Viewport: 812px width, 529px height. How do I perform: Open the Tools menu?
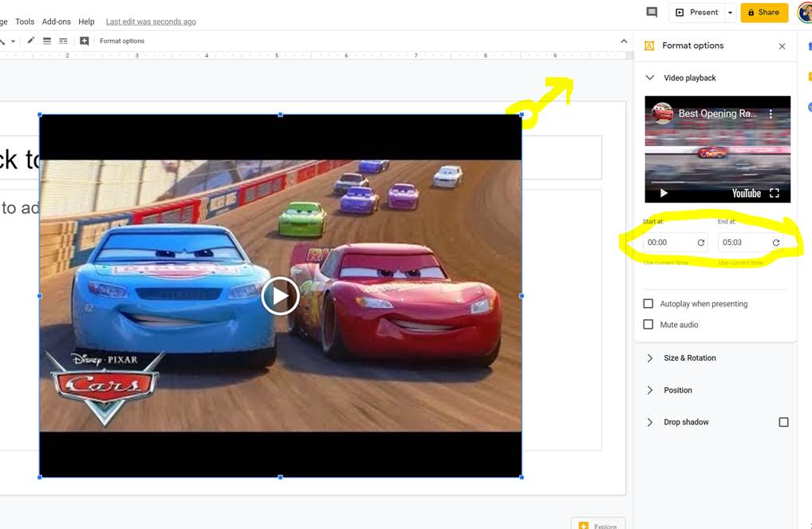coord(25,22)
